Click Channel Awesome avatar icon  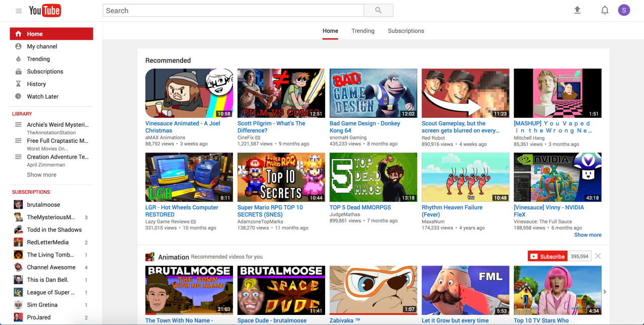point(18,267)
